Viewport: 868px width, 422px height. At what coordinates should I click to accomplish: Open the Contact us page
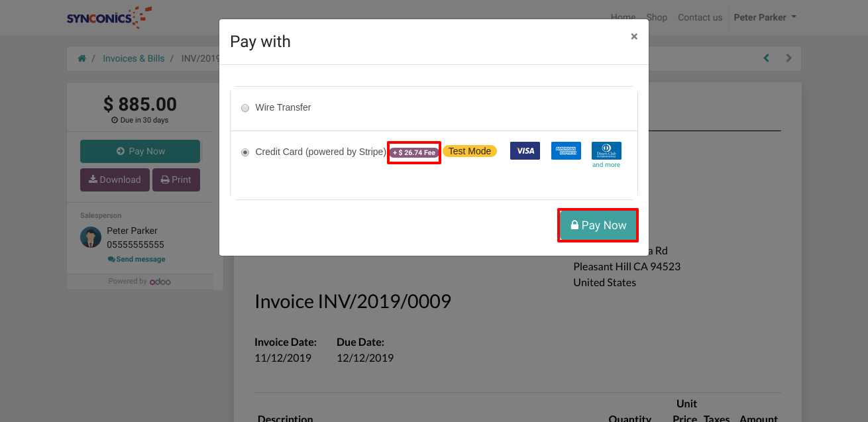[700, 17]
